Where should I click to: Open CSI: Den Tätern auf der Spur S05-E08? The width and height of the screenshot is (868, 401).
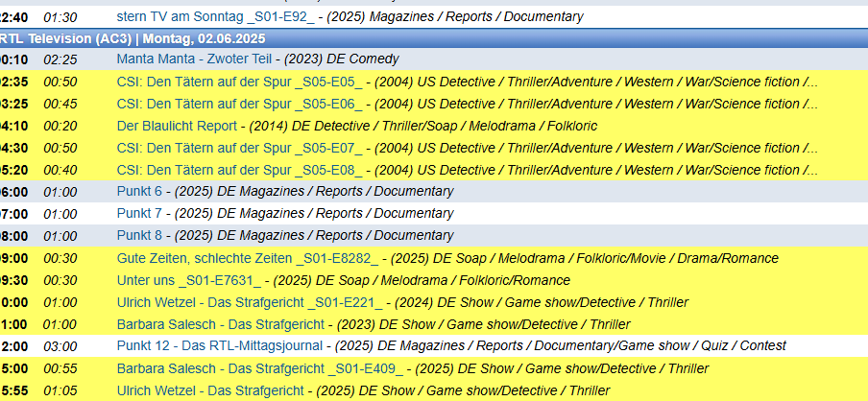coord(240,171)
